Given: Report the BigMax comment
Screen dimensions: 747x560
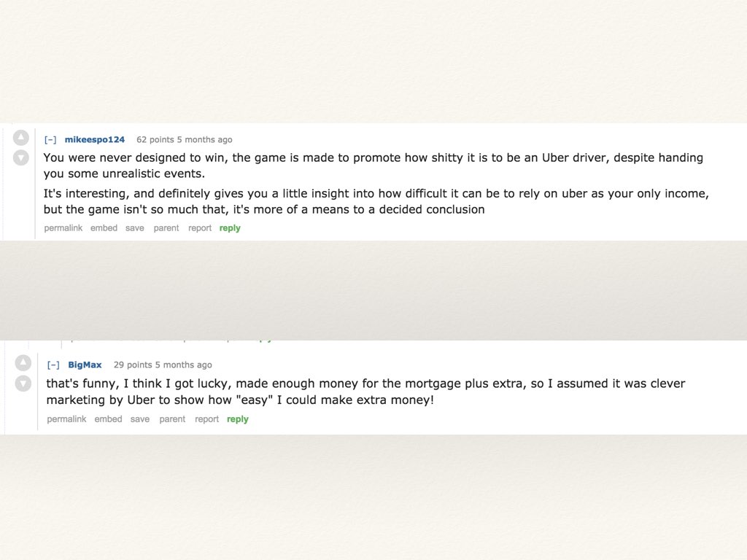Looking at the screenshot, I should click(206, 419).
